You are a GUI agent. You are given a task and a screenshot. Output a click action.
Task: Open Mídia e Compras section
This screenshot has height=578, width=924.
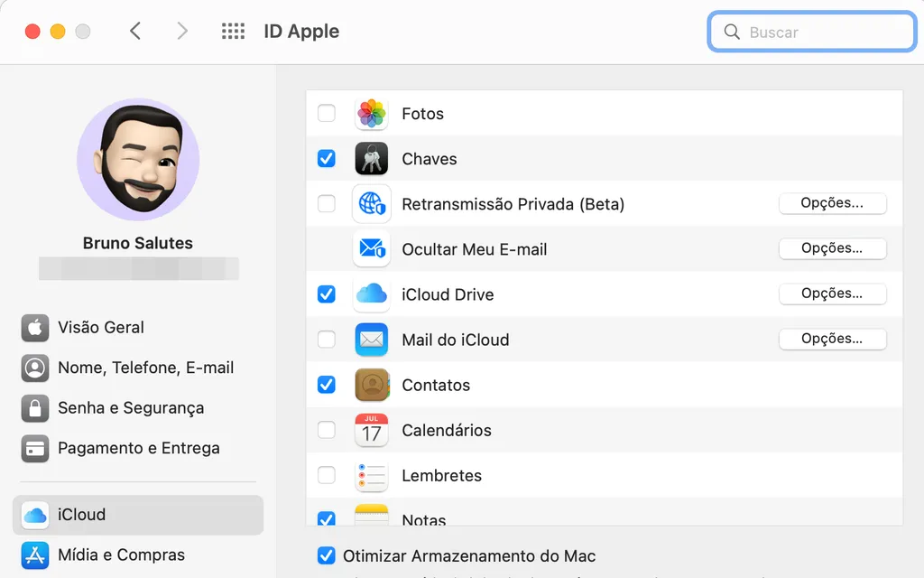tap(138, 555)
